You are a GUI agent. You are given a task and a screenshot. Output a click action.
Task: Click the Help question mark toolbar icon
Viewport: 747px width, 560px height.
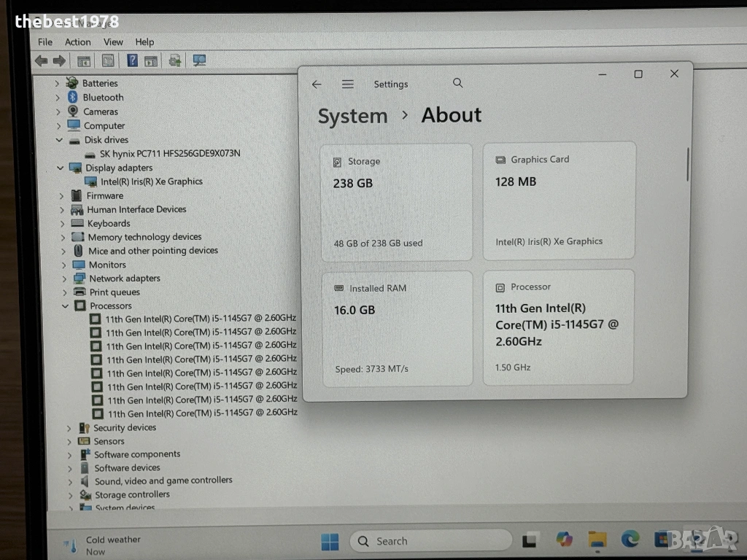132,61
